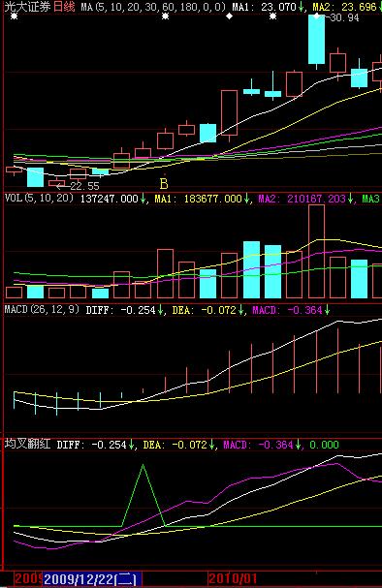382x588 pixels.
Task: Open the MA(5,10,20,30,60,180,0,0) parameter label
Action: coord(153,7)
